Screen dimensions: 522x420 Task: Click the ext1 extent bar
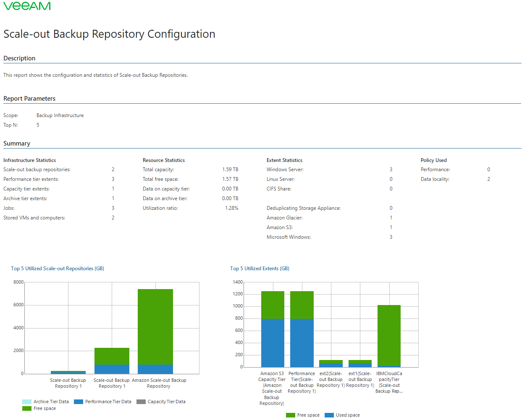pyautogui.click(x=360, y=364)
